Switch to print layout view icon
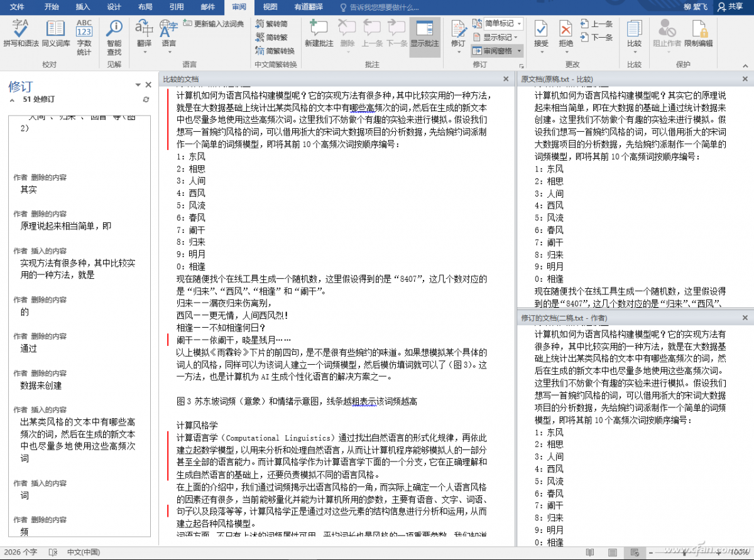The height and width of the screenshot is (560, 754). coord(613,552)
